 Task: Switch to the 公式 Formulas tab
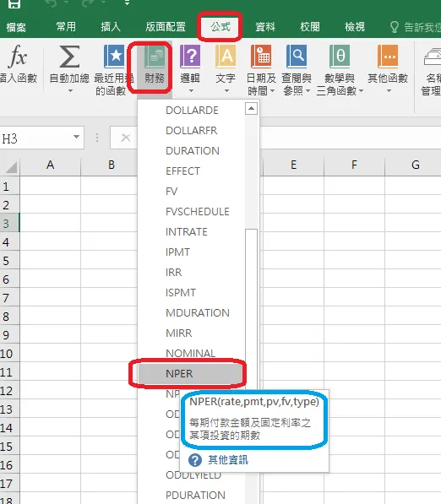pos(220,26)
